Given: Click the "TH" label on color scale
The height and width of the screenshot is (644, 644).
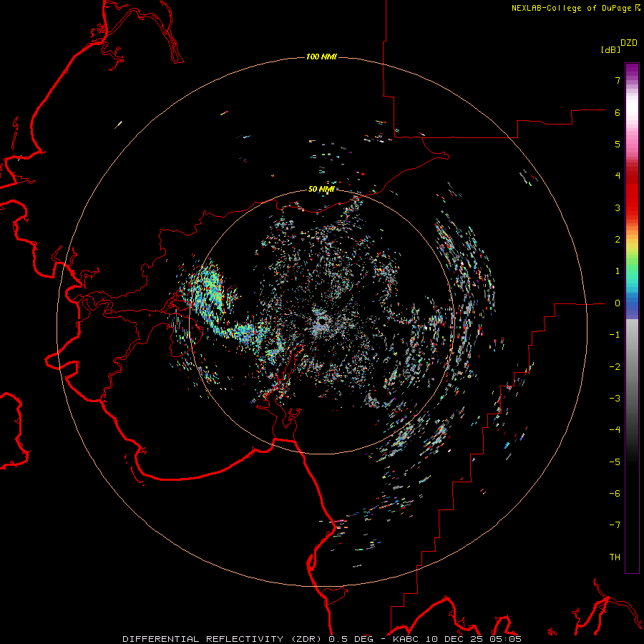Looking at the screenshot, I should (x=615, y=557).
